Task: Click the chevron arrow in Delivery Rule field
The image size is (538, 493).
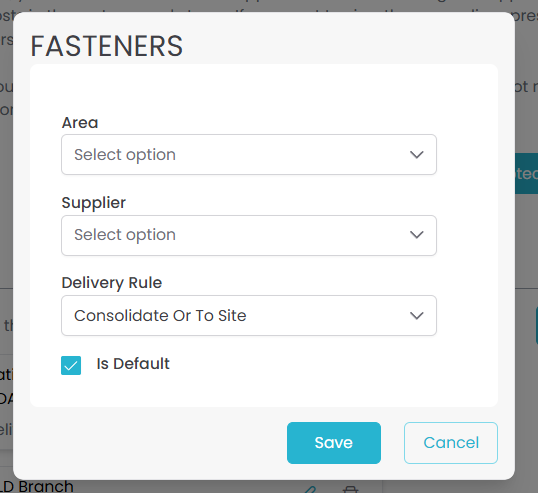Action: [417, 316]
